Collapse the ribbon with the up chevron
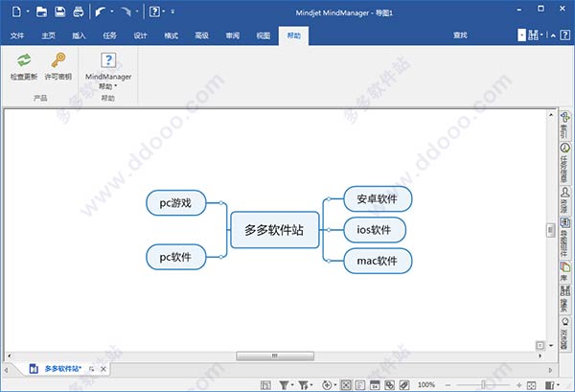The height and width of the screenshot is (392, 575). [x=553, y=35]
